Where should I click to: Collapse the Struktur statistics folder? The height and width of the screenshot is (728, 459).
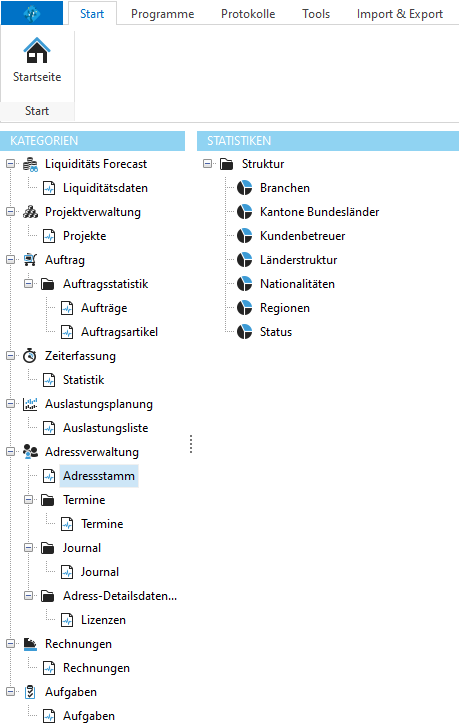(207, 163)
